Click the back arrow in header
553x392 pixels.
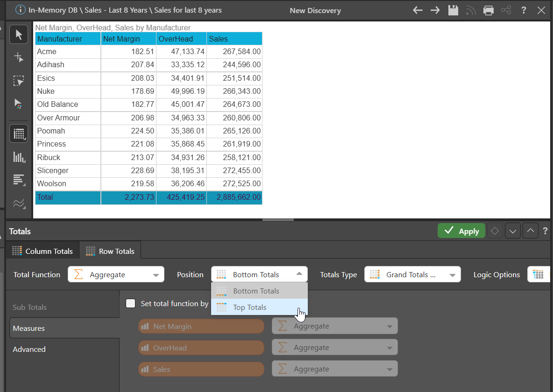click(x=418, y=10)
